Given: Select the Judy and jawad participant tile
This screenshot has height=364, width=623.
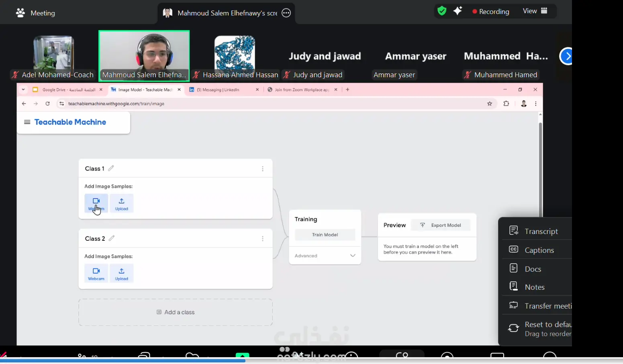Looking at the screenshot, I should (325, 56).
